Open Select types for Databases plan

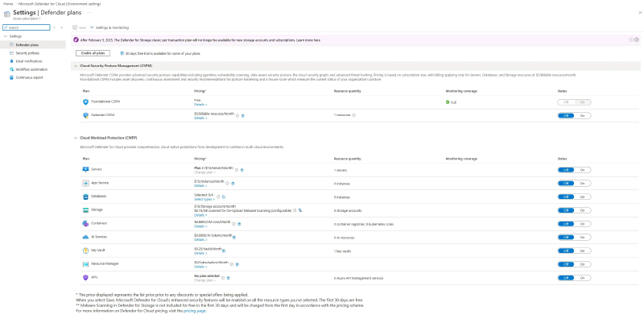[204, 199]
